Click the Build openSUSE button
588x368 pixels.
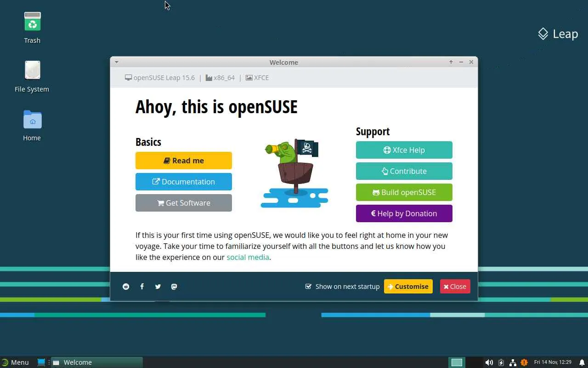[404, 192]
